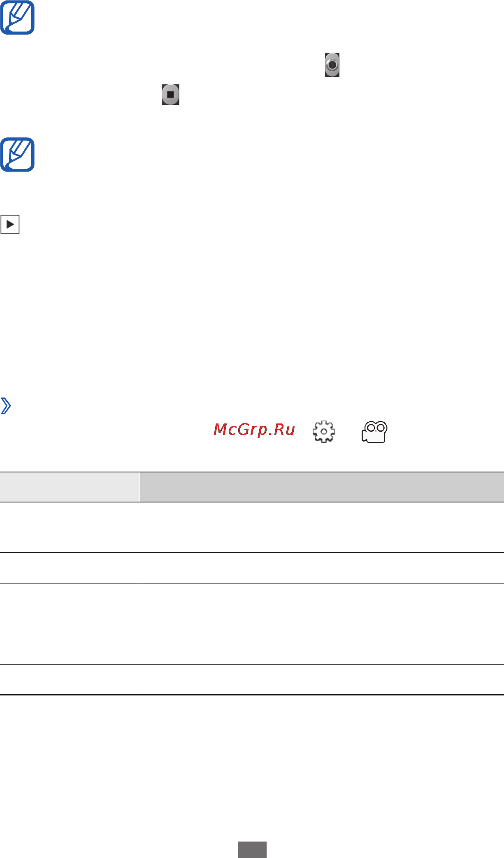Select the camcorder icon

pos(374,432)
